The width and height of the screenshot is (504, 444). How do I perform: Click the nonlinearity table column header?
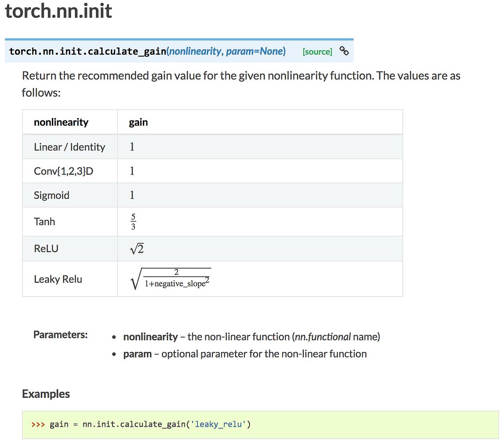61,122
